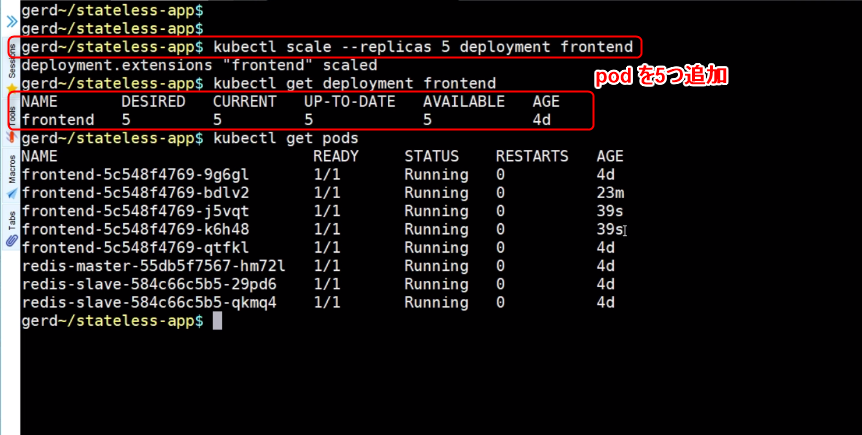Image resolution: width=862 pixels, height=435 pixels.
Task: Click the pod name frontend-5c548f4769-k6h48
Action: point(135,229)
